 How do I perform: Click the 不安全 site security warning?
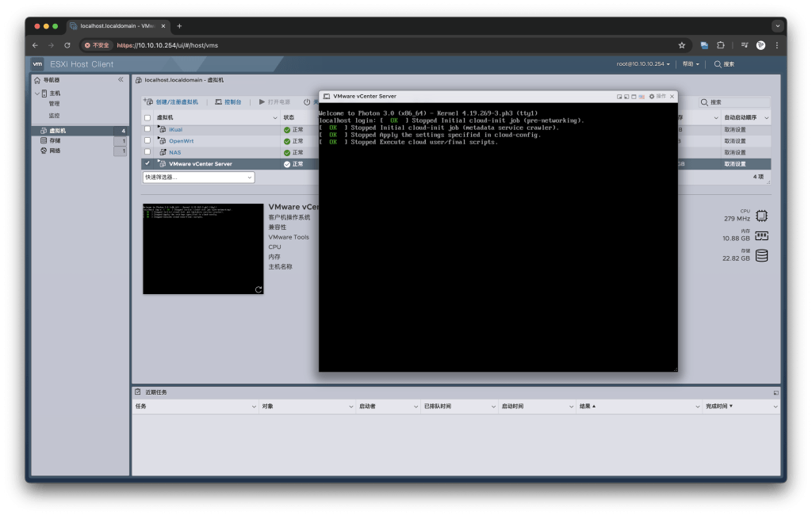pyautogui.click(x=98, y=45)
